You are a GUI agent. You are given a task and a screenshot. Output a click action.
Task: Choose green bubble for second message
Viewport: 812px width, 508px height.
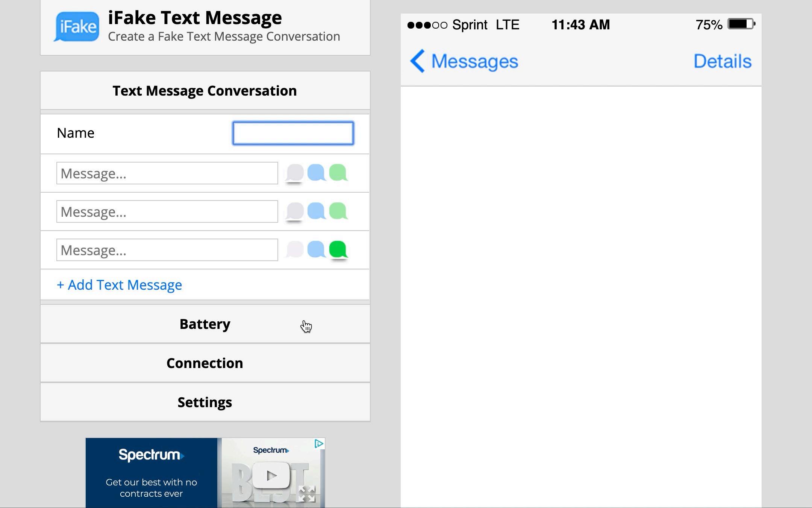click(x=338, y=211)
